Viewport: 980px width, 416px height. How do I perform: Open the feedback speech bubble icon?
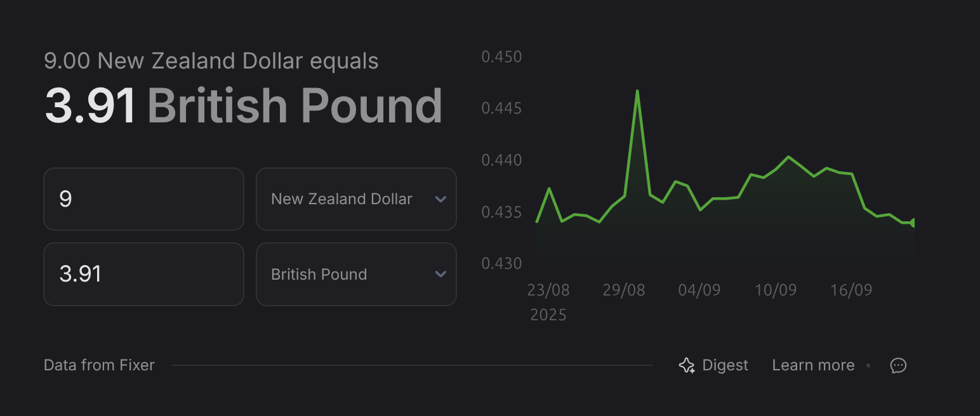click(898, 365)
